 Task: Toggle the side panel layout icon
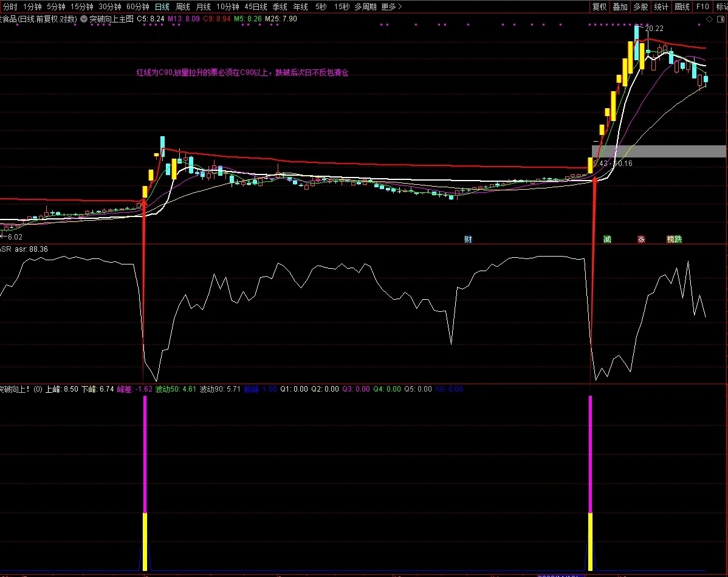[721, 19]
